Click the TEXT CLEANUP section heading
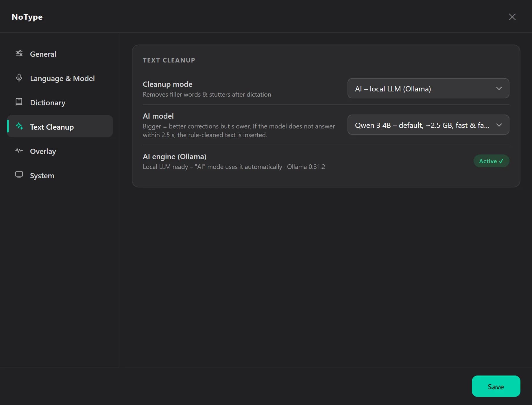532x405 pixels. pyautogui.click(x=169, y=60)
